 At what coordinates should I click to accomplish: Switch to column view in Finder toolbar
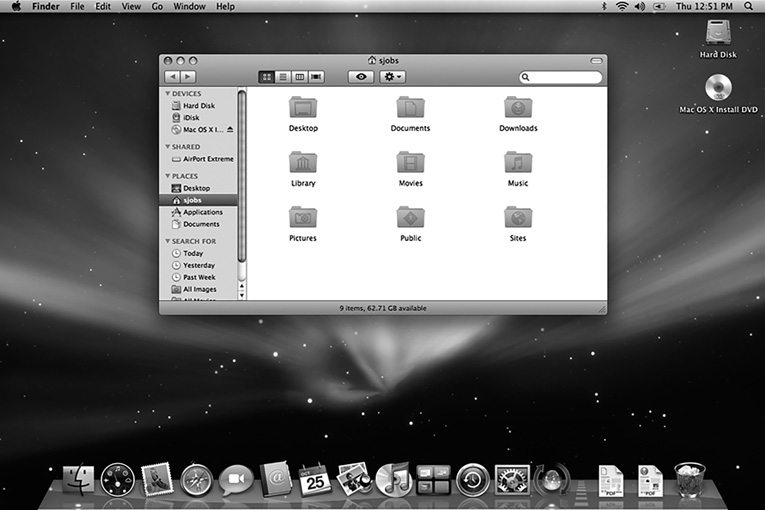click(299, 77)
